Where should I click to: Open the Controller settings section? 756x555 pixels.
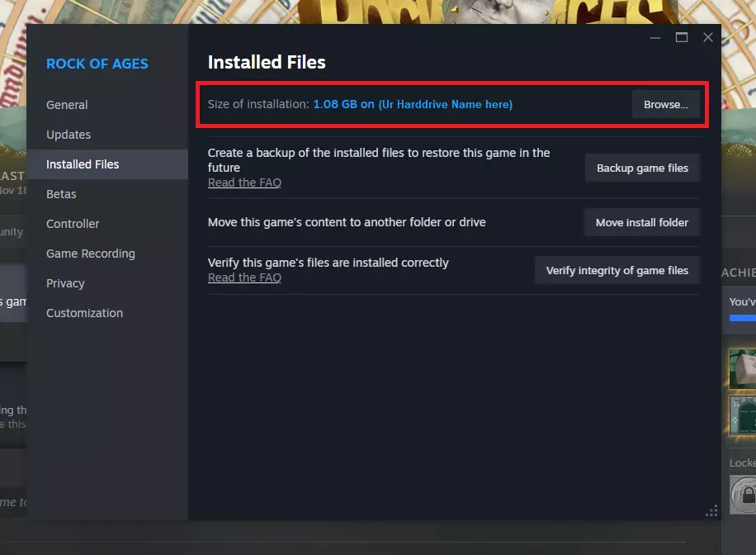tap(73, 224)
